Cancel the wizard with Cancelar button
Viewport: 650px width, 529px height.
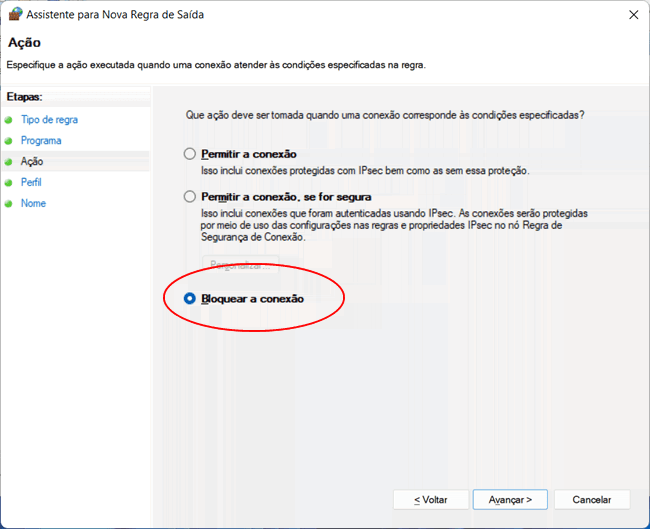591,499
